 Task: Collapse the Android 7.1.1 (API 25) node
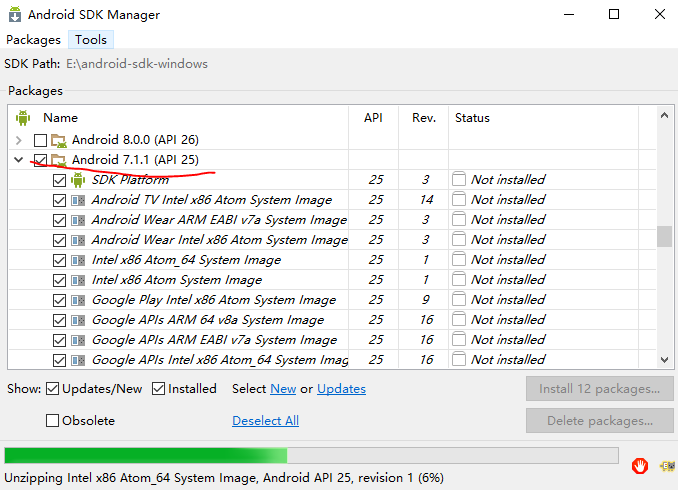pyautogui.click(x=19, y=160)
